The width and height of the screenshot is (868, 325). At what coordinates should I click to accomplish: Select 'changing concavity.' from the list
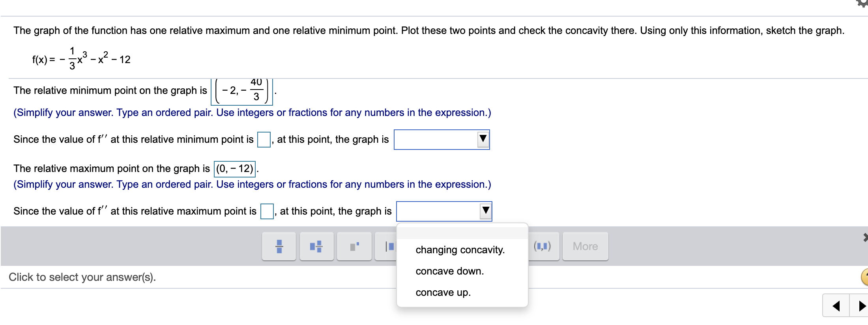pyautogui.click(x=460, y=250)
